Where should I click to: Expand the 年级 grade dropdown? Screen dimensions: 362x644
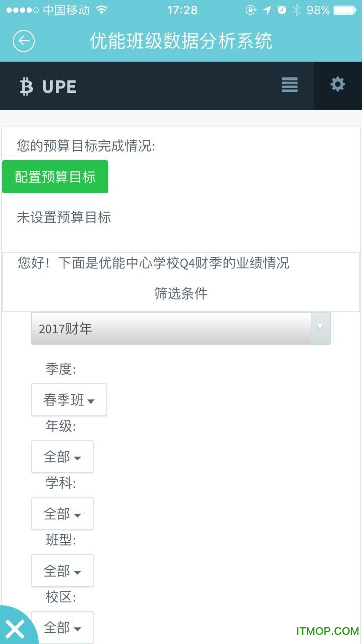click(62, 456)
